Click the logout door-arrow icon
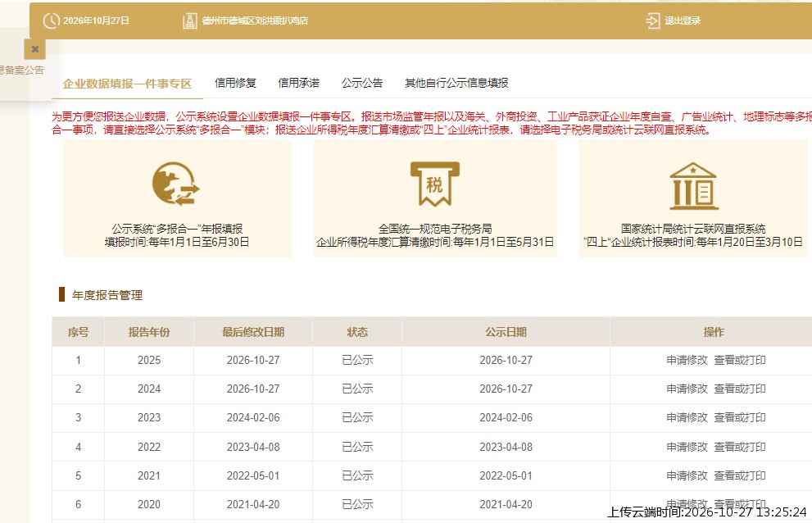The width and height of the screenshot is (812, 523). 652,20
